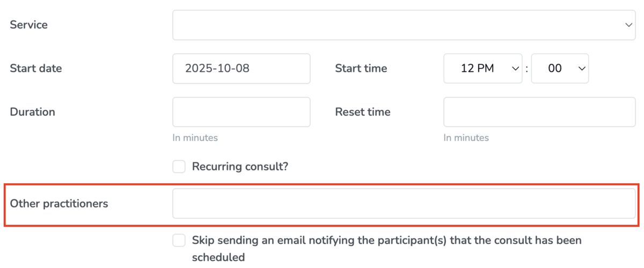Click the Skip sending email notification label text
644x268 pixels.
pos(386,241)
